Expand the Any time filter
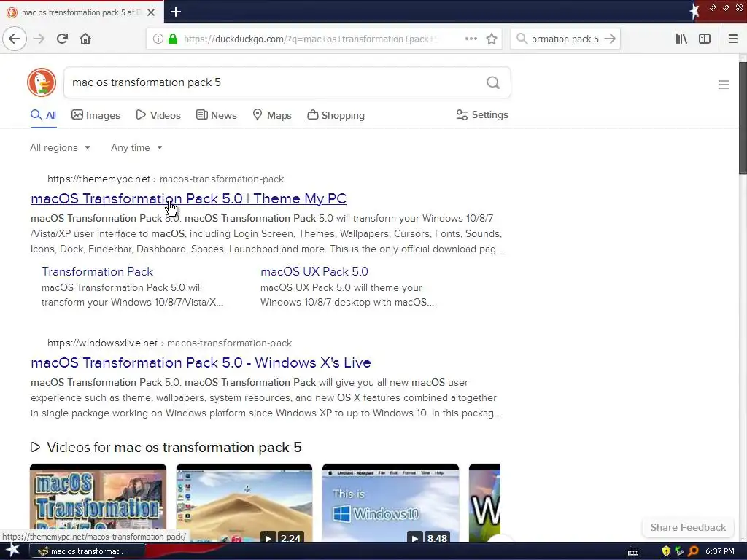The width and height of the screenshot is (747, 560). click(x=136, y=147)
